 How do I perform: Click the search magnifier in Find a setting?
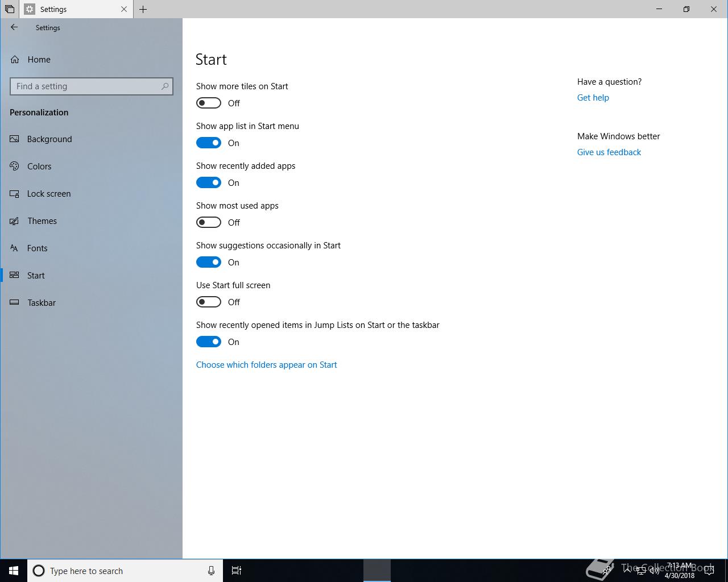coord(165,86)
